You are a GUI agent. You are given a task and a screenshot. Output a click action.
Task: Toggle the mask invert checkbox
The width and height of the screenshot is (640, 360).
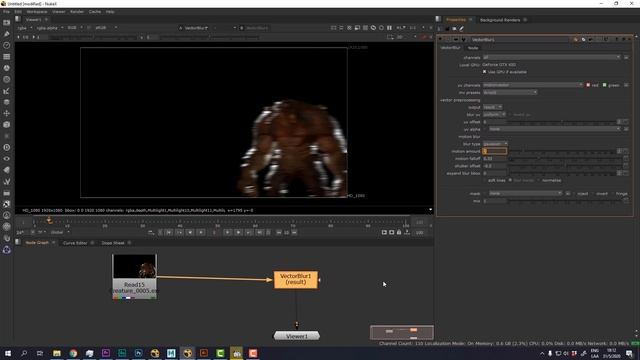point(593,193)
